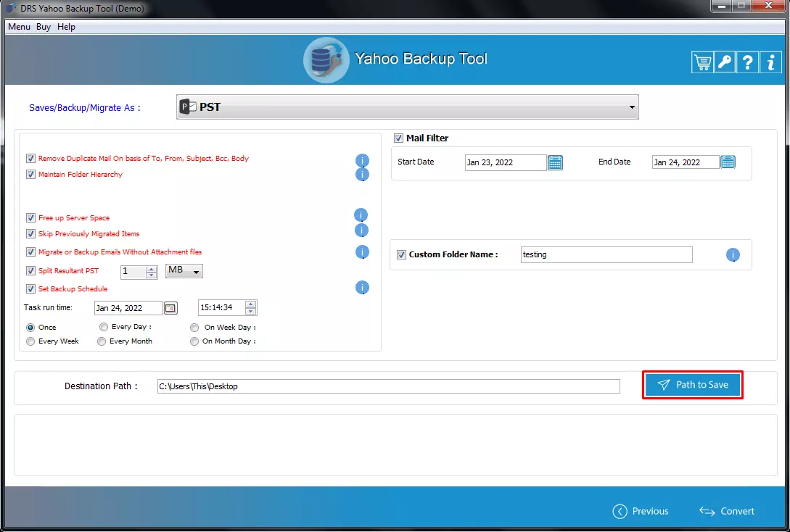
Task: Toggle Free up Server Space checkbox
Action: [30, 218]
